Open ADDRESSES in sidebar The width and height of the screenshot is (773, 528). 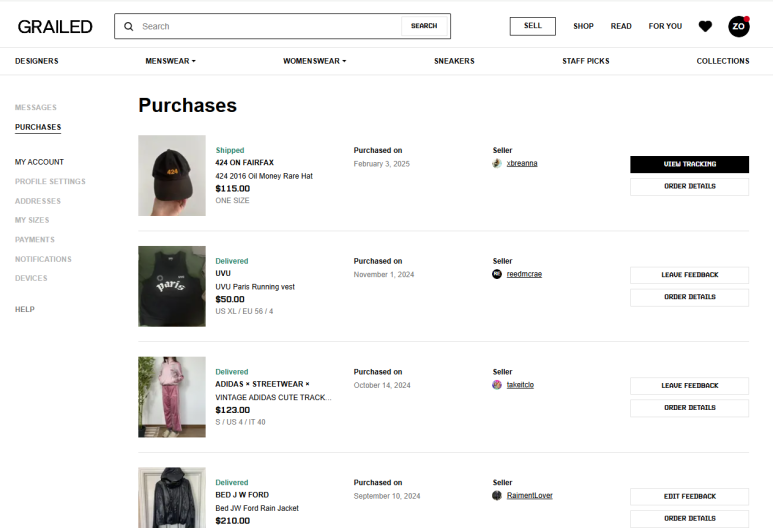click(37, 201)
